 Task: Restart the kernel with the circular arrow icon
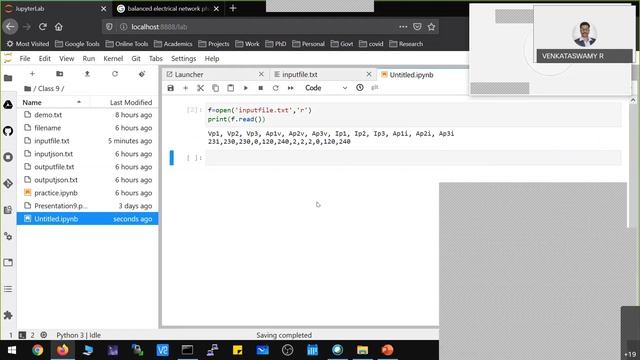[x=276, y=88]
